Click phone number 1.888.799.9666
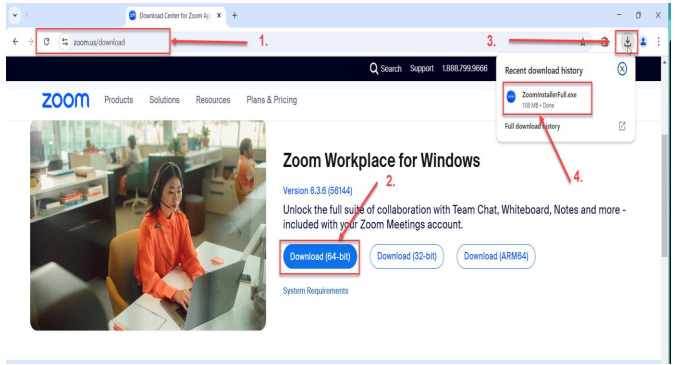The height and width of the screenshot is (365, 681). point(465,69)
